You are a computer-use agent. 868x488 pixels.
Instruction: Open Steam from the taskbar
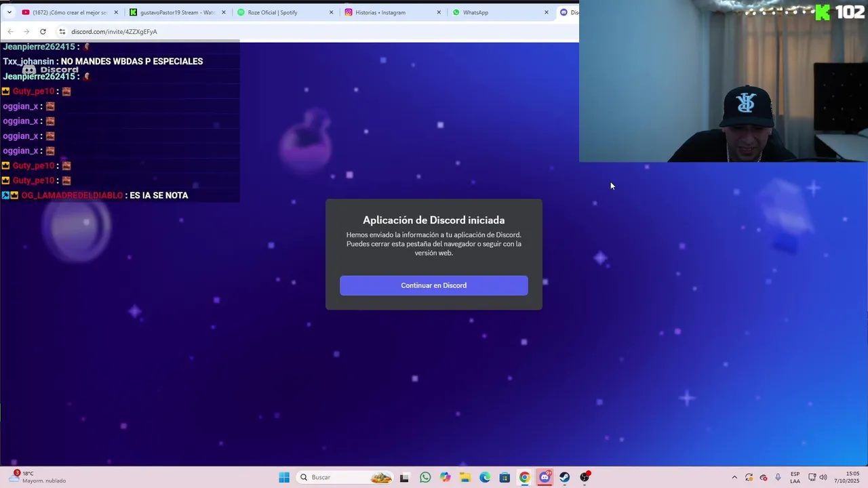tap(564, 477)
